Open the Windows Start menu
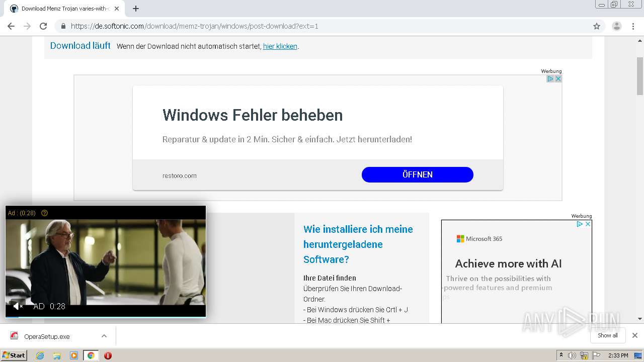This screenshot has height=362, width=644. tap(14, 355)
